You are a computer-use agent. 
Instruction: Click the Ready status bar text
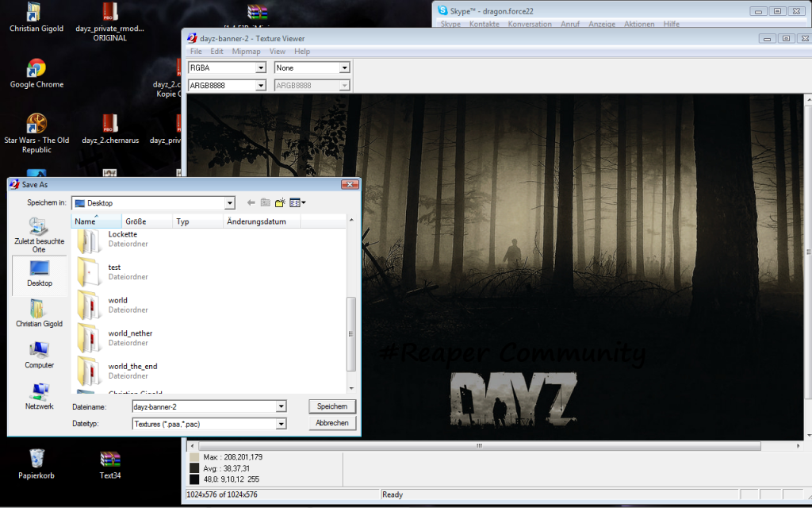point(393,495)
